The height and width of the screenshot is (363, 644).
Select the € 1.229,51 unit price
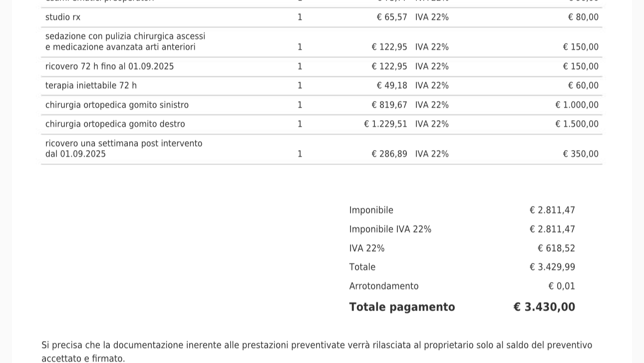click(x=385, y=124)
